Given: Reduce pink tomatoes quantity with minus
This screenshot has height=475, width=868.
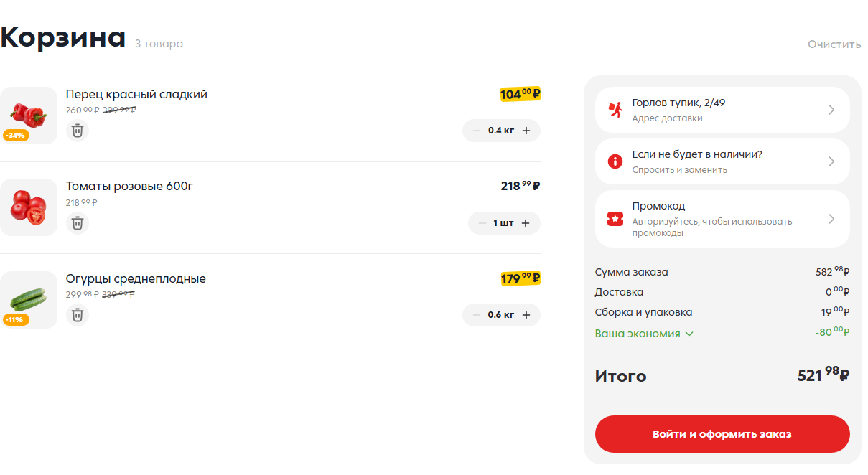Looking at the screenshot, I should coord(482,223).
